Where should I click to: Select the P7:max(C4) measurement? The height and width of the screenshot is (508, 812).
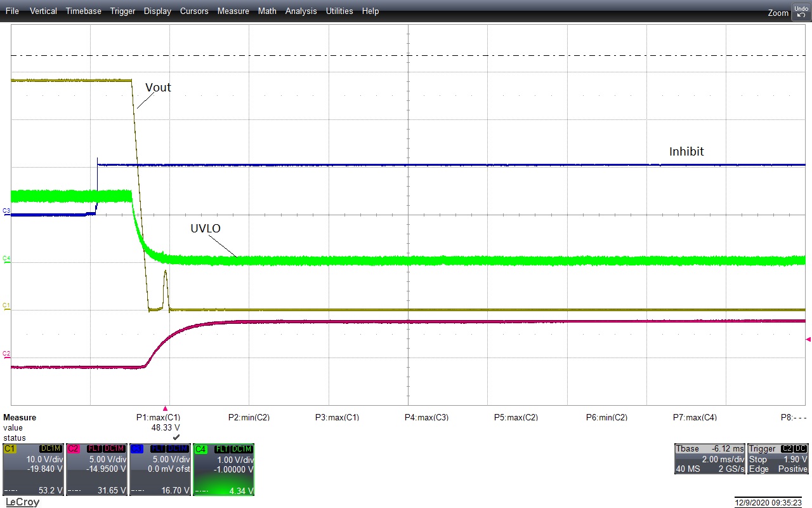695,417
